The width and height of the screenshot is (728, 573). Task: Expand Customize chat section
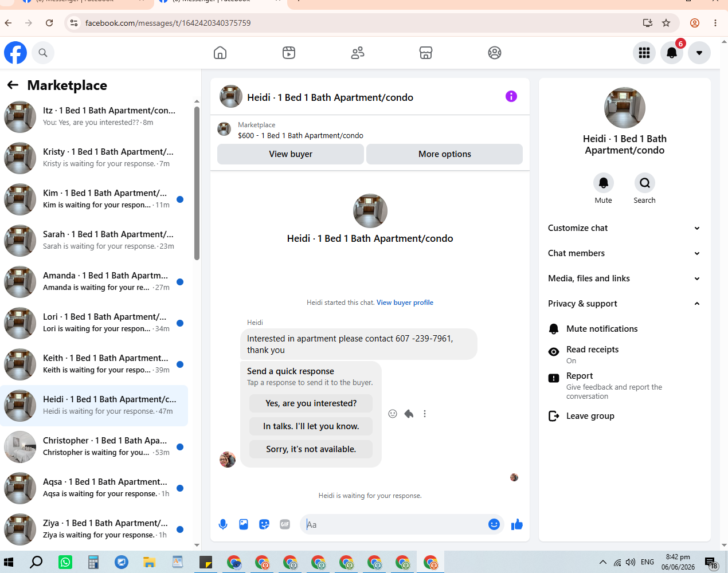click(624, 228)
